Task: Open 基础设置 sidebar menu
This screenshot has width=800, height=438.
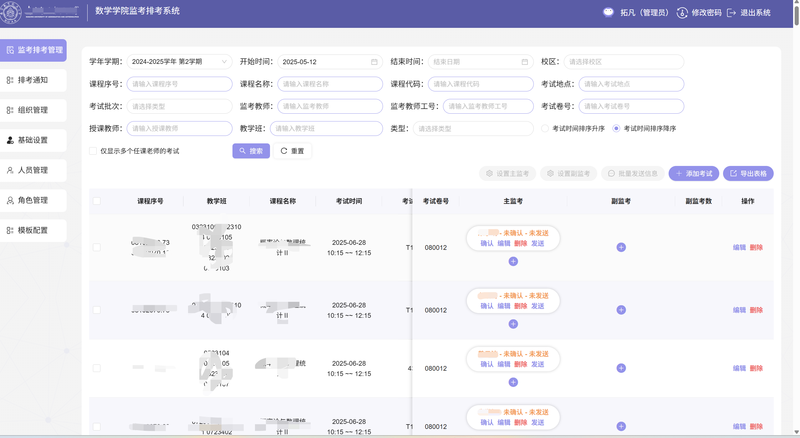Action: click(33, 140)
